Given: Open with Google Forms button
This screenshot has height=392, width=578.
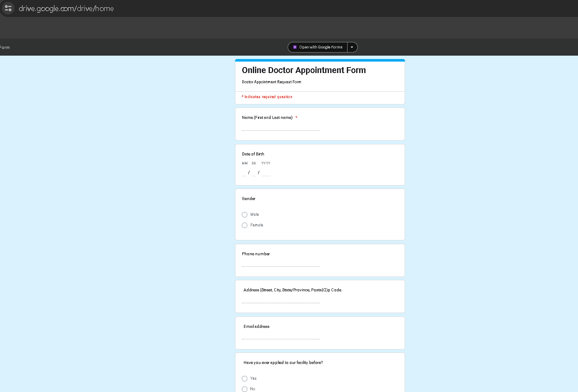Looking at the screenshot, I should [x=320, y=47].
